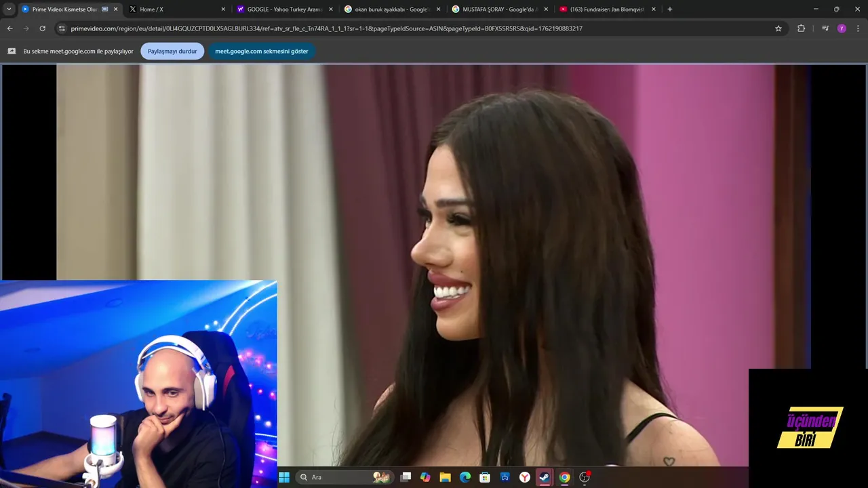The width and height of the screenshot is (868, 488).
Task: Click the tab audio indicator on Prime Video tab
Action: click(x=104, y=9)
